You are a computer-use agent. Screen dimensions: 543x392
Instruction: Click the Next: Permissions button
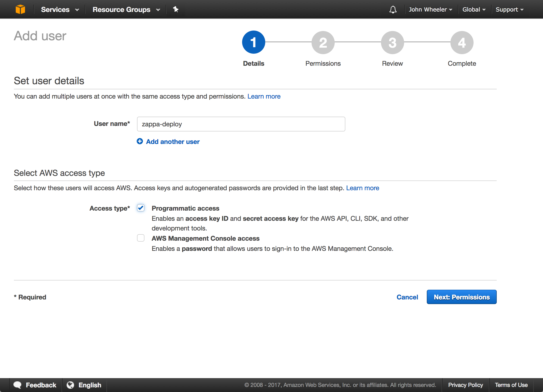(461, 297)
